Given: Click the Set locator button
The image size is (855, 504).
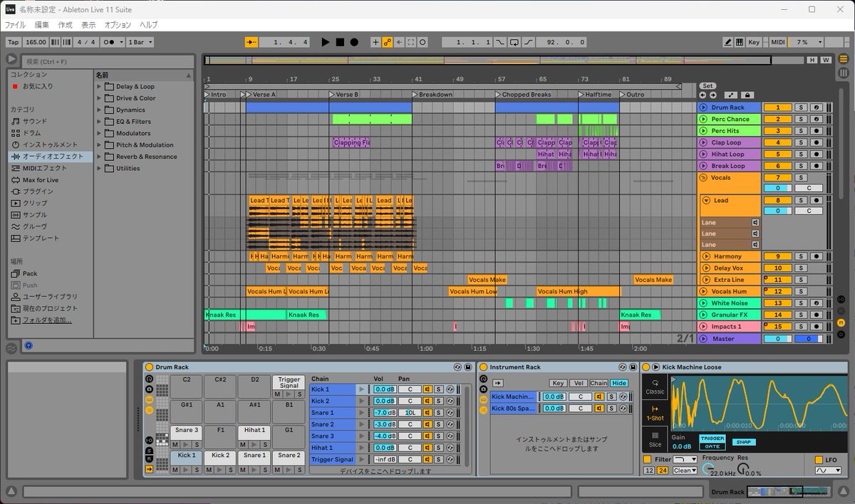Looking at the screenshot, I should (708, 85).
